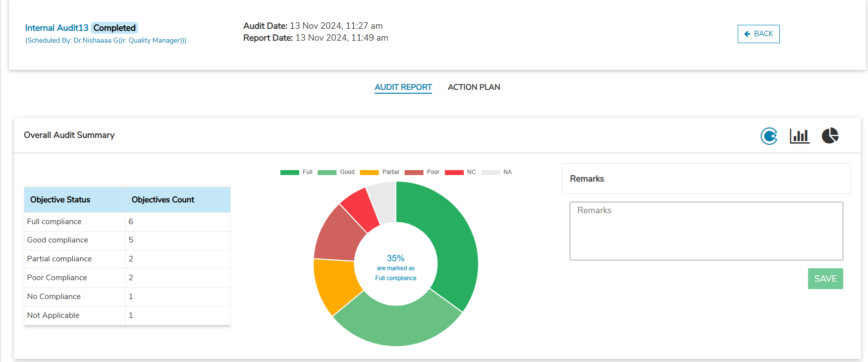868x362 pixels.
Task: Toggle the Full legend item
Action: 296,173
